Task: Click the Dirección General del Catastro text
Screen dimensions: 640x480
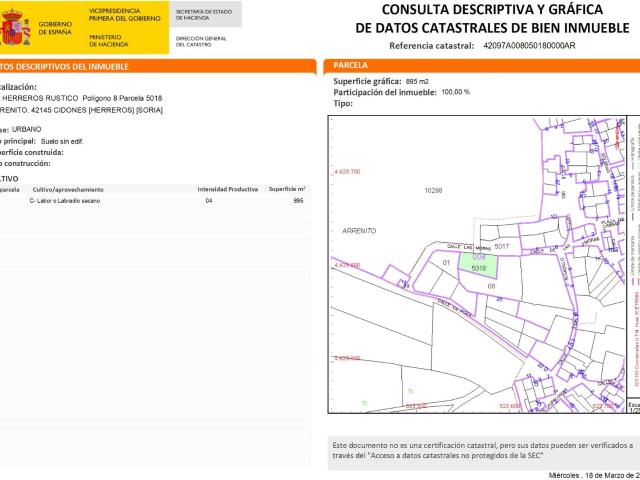Action: 201,41
